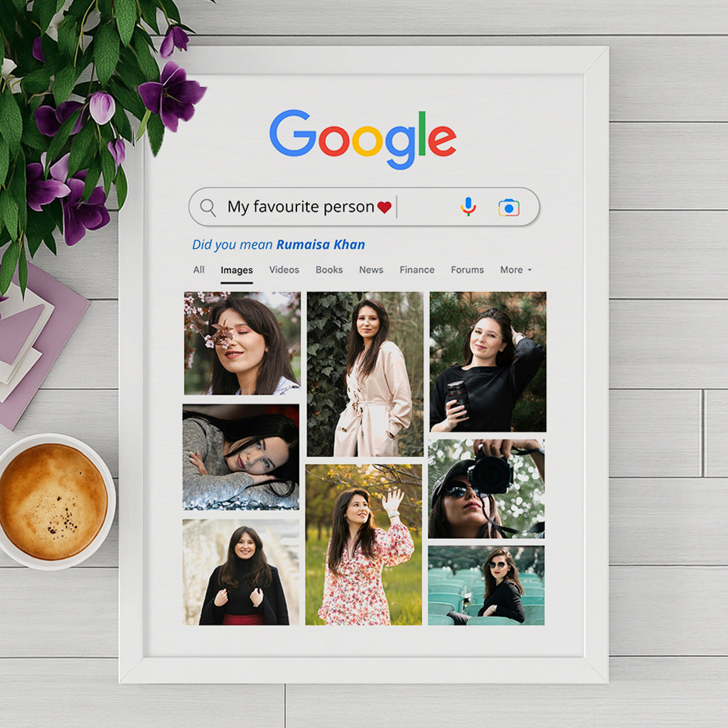Follow the 'Rumaisa Khan' suggestion link
The width and height of the screenshot is (728, 728).
(x=321, y=245)
